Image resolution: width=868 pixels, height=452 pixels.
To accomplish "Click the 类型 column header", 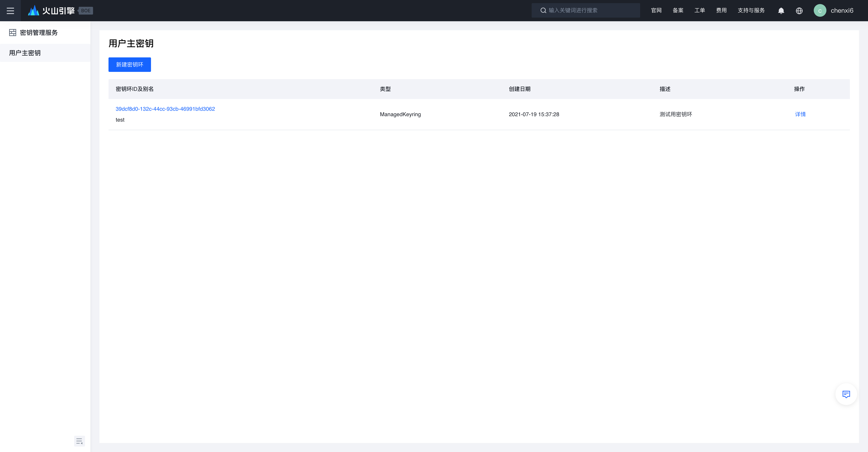I will (385, 89).
